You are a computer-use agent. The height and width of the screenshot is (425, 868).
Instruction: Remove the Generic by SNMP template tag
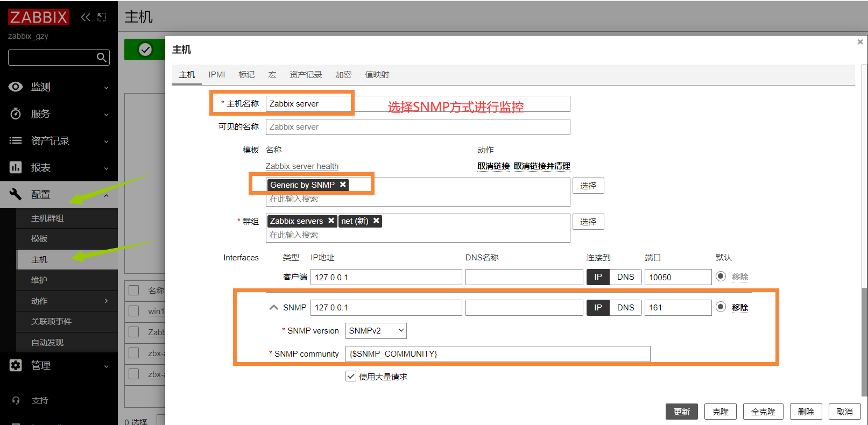click(x=343, y=185)
